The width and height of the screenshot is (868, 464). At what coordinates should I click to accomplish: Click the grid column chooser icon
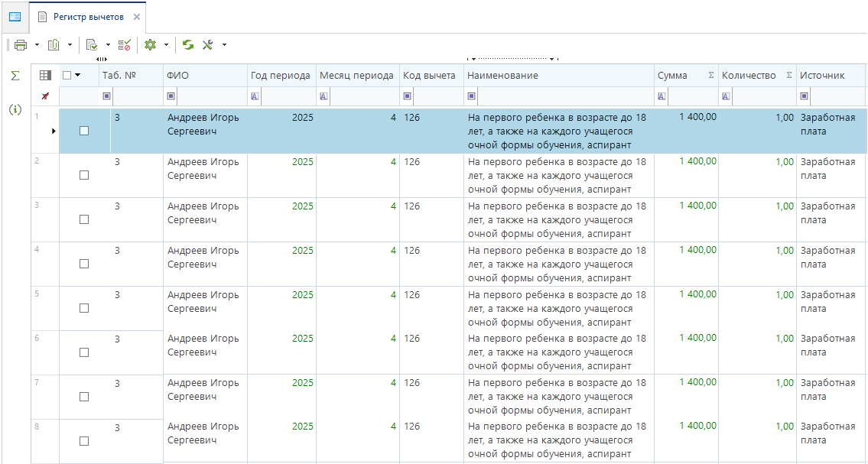(x=45, y=75)
